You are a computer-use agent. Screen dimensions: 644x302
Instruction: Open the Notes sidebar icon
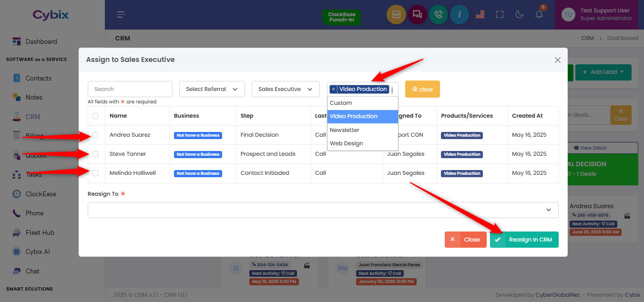pyautogui.click(x=17, y=97)
